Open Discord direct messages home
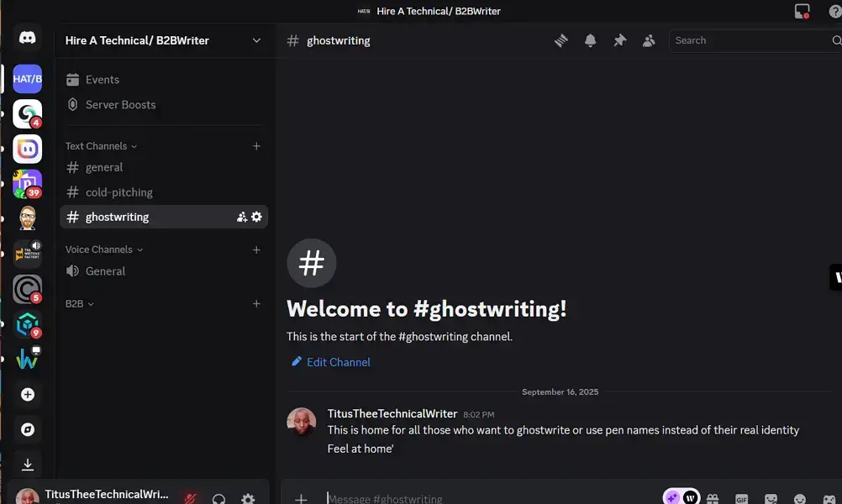This screenshot has width=842, height=504. click(x=28, y=39)
